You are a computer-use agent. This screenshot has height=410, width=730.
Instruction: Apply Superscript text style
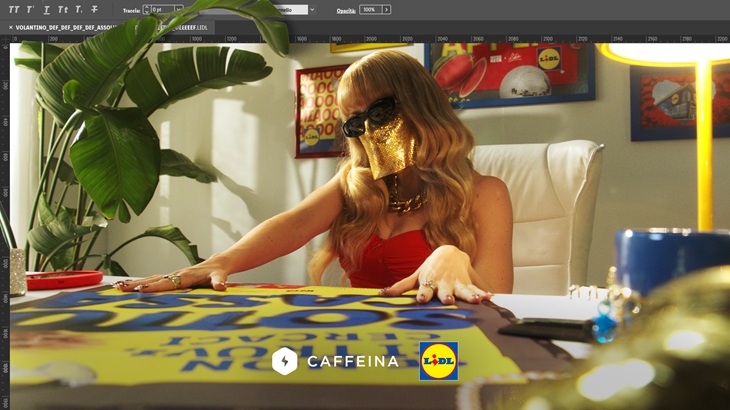(x=30, y=10)
